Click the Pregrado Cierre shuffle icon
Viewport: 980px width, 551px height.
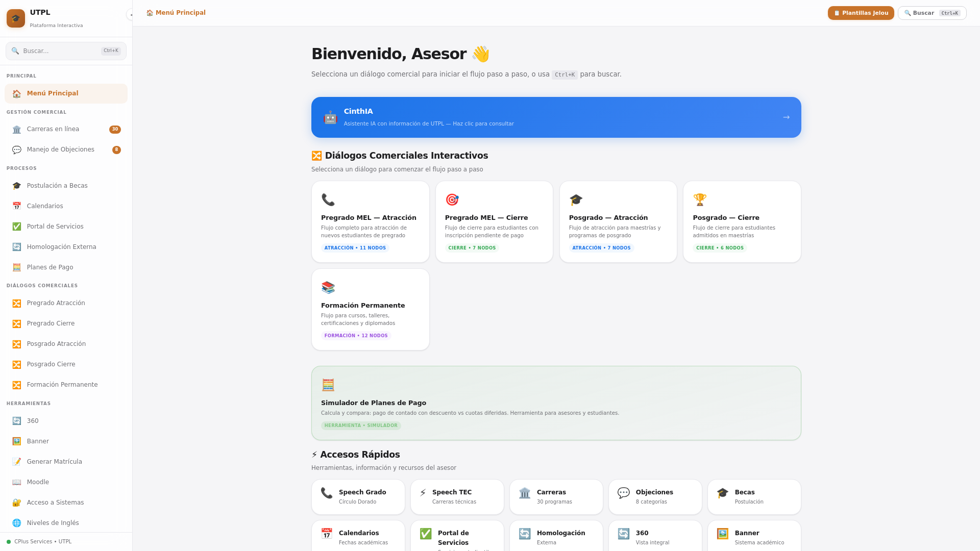(x=17, y=323)
